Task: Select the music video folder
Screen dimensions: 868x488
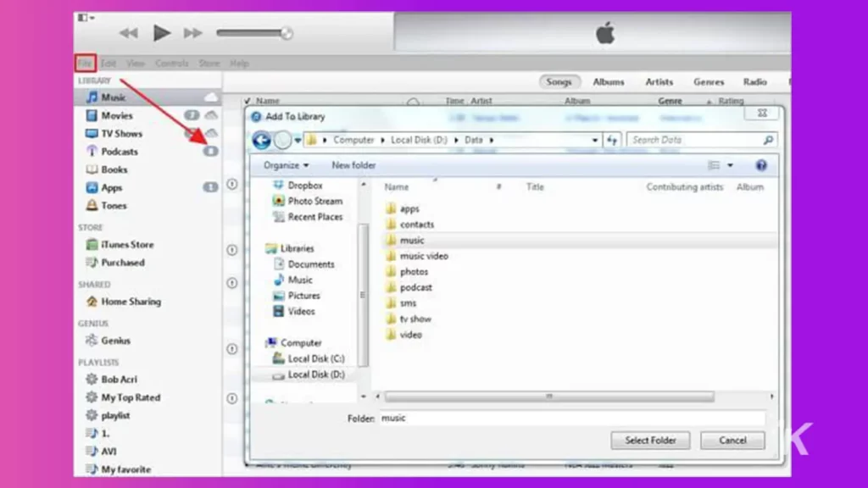Action: [424, 256]
